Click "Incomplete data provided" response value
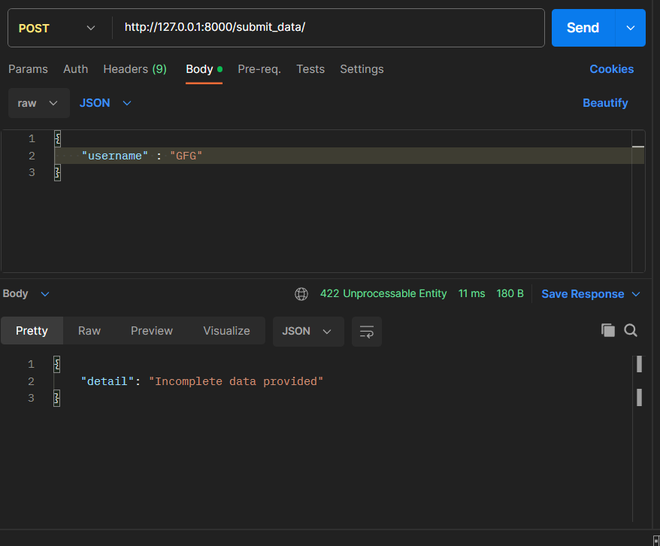 point(236,381)
